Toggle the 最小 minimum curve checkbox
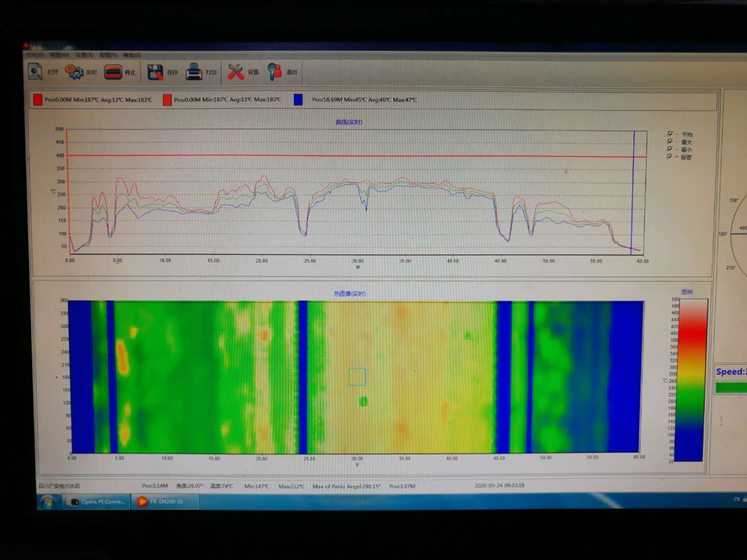Viewport: 747px width, 560px height. point(670,149)
